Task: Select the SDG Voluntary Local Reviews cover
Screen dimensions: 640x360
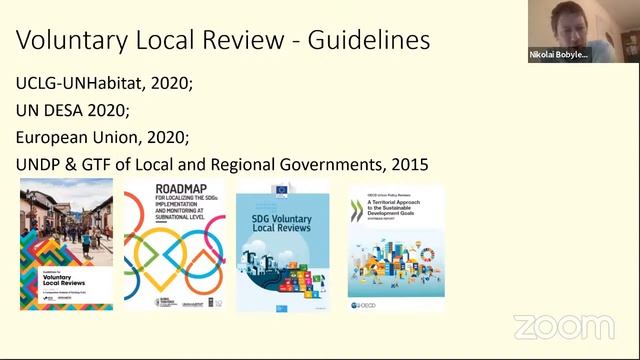Action: pyautogui.click(x=282, y=248)
